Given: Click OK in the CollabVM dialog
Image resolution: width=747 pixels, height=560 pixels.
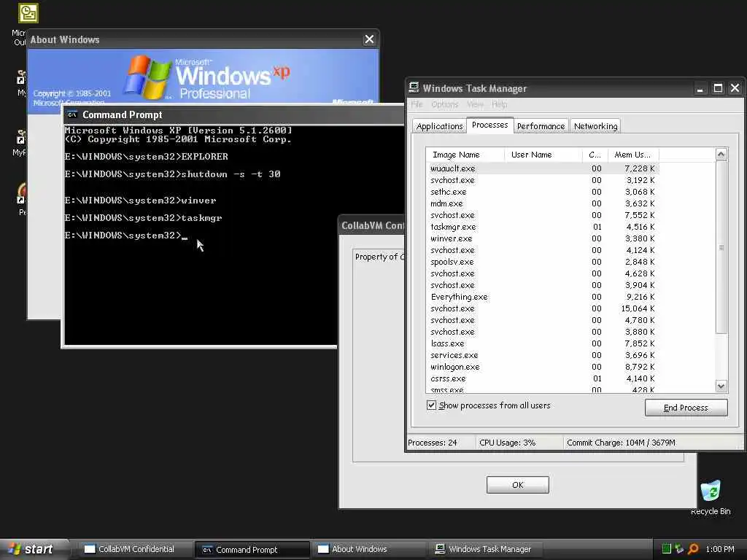Looking at the screenshot, I should 517,485.
